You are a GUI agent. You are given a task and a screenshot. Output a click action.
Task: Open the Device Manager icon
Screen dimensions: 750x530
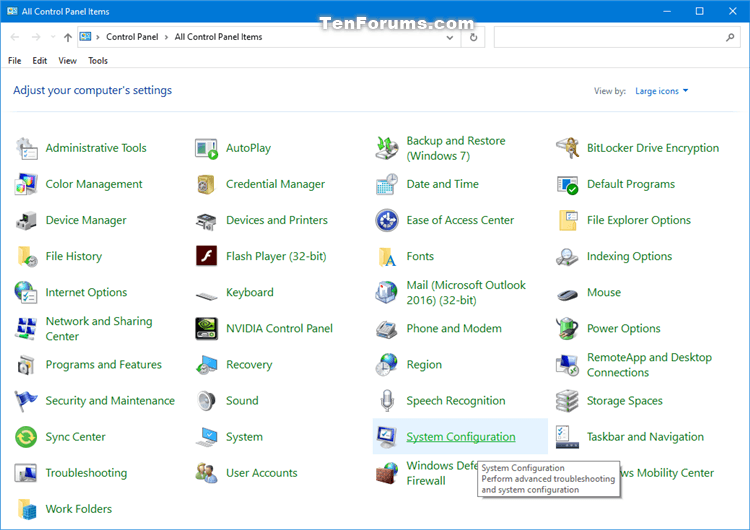[26, 221]
